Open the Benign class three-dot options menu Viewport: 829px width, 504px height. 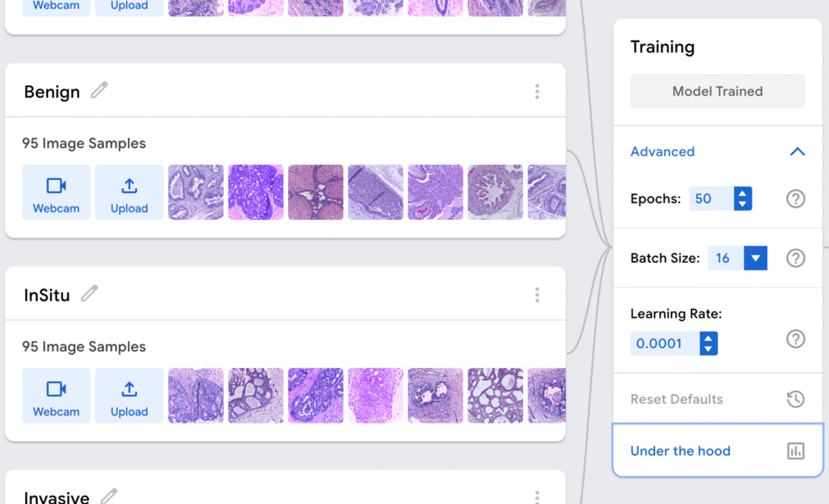pyautogui.click(x=536, y=92)
